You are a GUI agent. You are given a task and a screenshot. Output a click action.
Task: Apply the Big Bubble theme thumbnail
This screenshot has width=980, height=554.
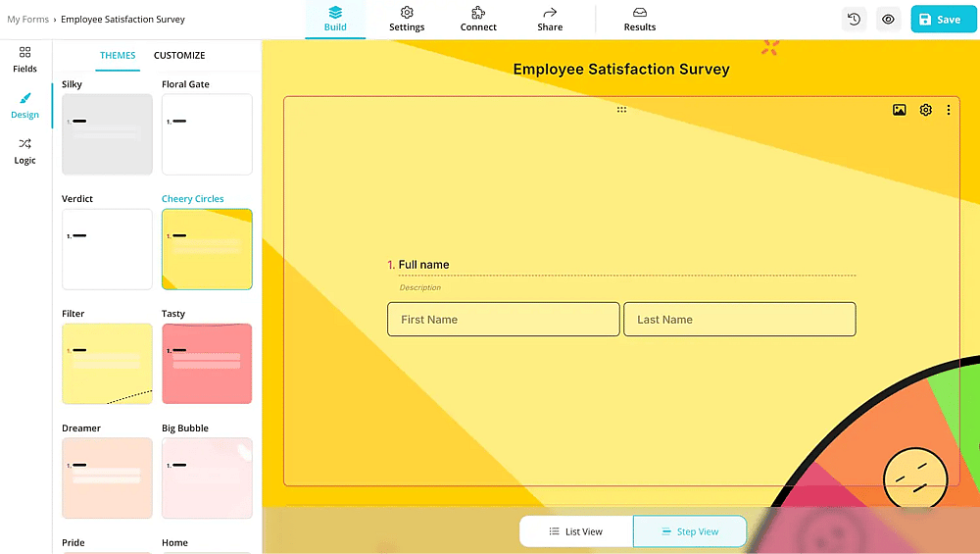[x=207, y=478]
